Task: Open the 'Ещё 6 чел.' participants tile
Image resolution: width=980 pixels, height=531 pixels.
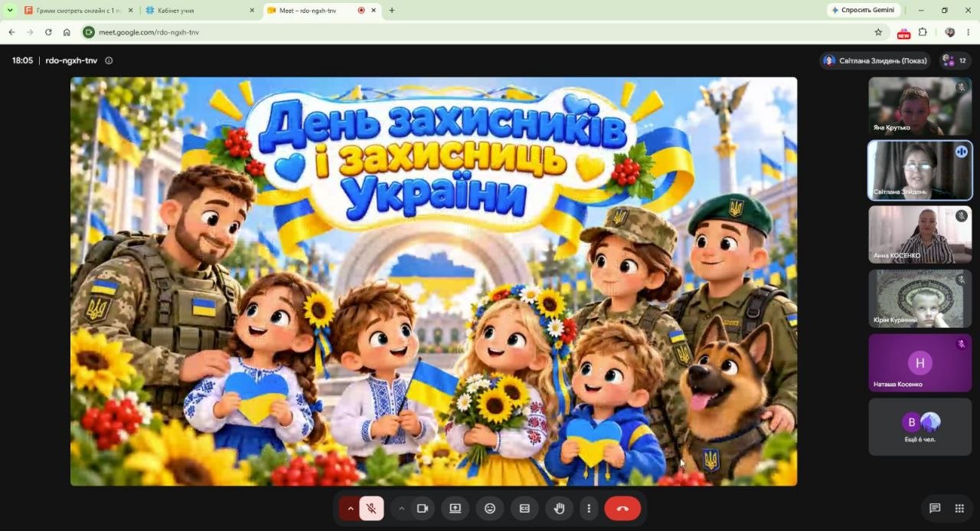Action: [x=920, y=427]
